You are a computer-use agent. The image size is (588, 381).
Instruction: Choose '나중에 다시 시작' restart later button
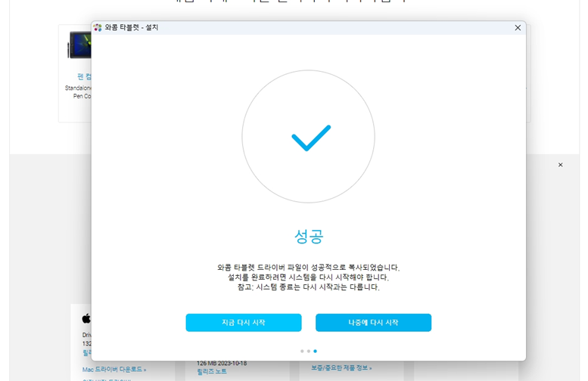373,323
